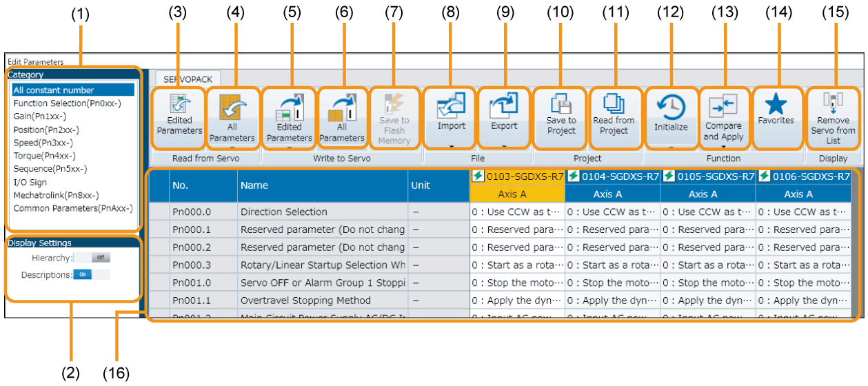Click Edited Parameters under Read from Servo
Viewport: 868px width, 386px height.
pyautogui.click(x=179, y=117)
